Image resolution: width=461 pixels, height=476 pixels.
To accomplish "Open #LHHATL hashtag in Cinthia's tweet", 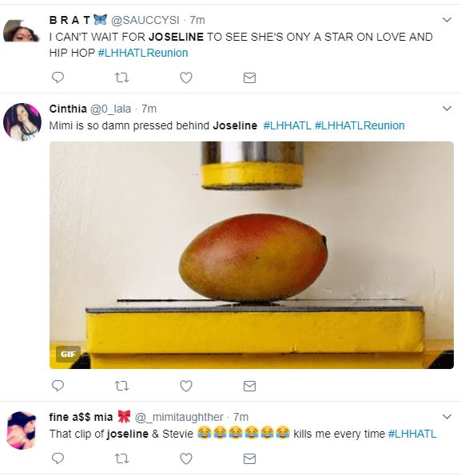I will point(288,125).
